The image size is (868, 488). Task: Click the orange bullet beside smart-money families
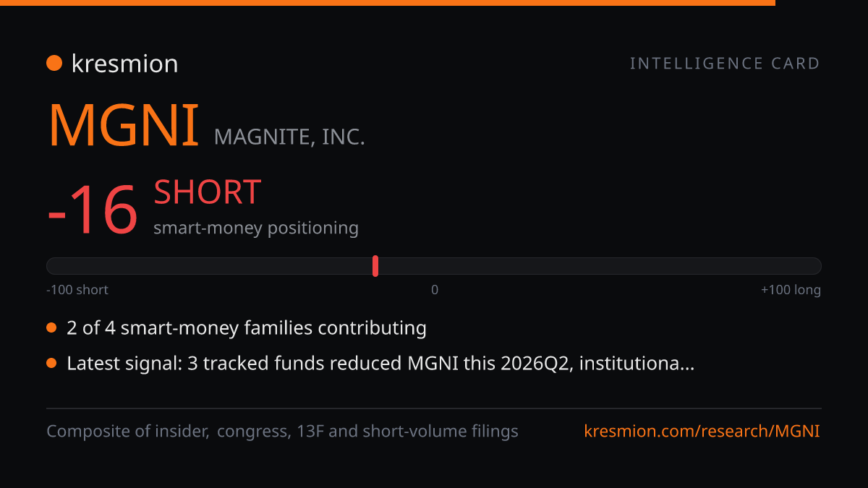(51, 328)
